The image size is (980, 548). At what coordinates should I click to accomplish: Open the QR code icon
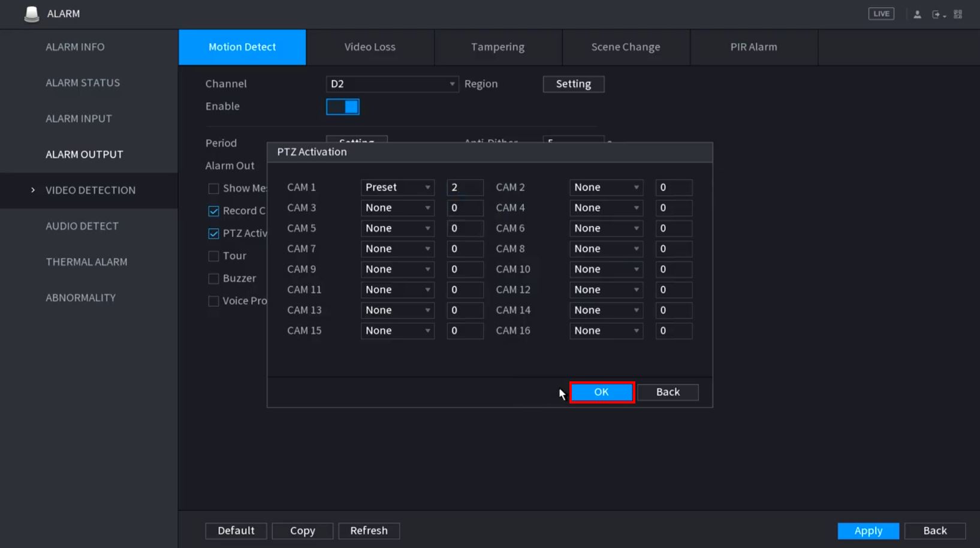(958, 14)
